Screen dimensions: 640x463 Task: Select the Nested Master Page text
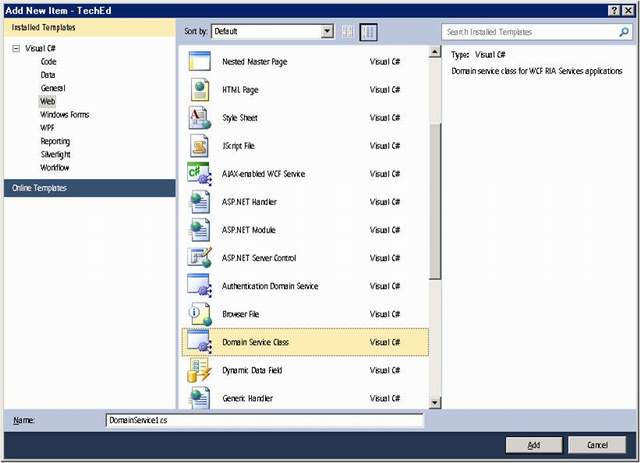tap(255, 62)
